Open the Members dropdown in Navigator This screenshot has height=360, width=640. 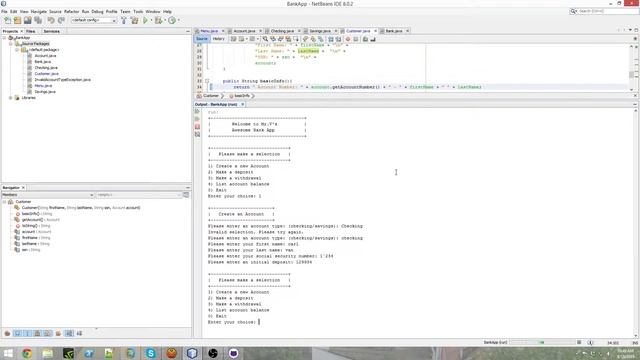48,195
